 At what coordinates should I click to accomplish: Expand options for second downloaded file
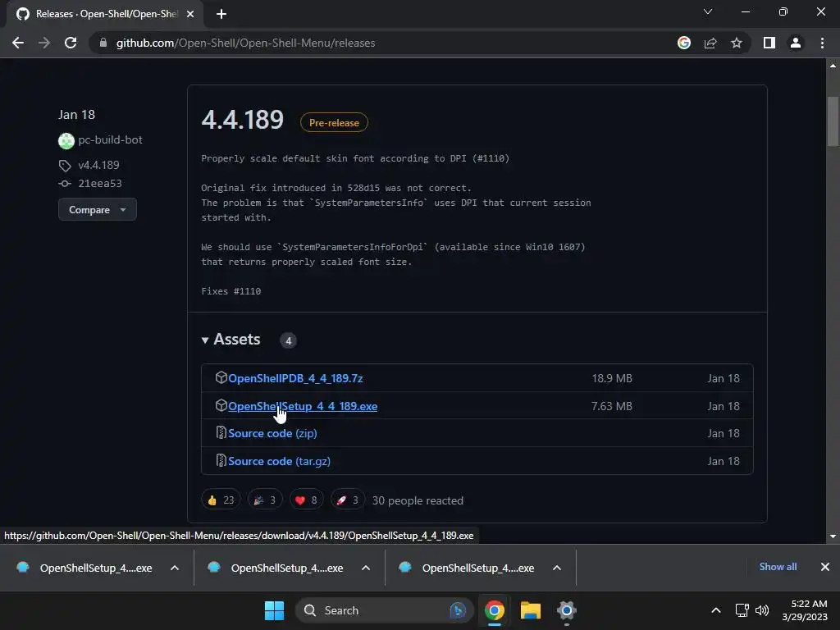(x=366, y=568)
